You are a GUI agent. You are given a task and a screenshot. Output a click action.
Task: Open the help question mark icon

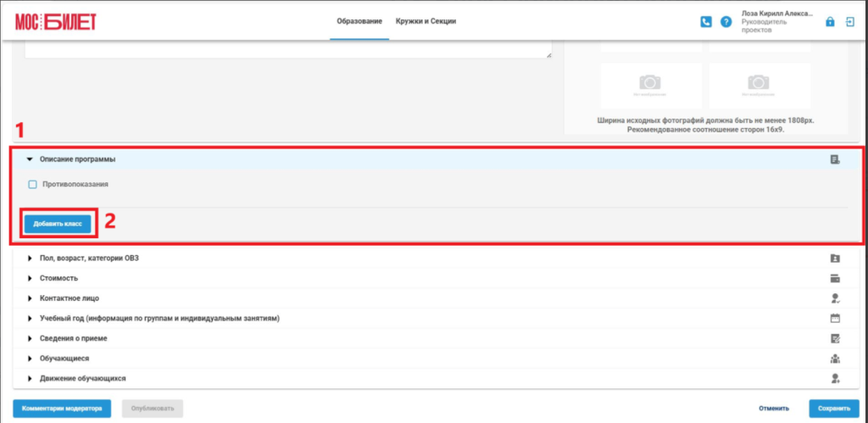[x=726, y=22]
